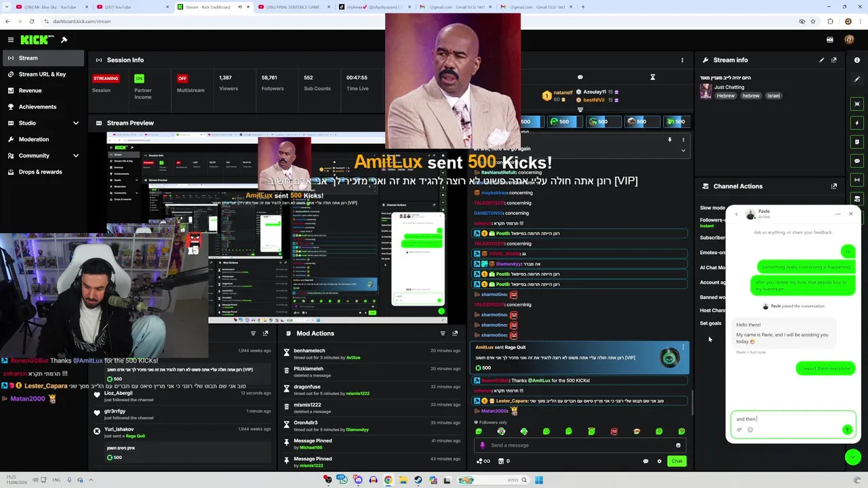Go back in the Pavle support chat

[737, 213]
